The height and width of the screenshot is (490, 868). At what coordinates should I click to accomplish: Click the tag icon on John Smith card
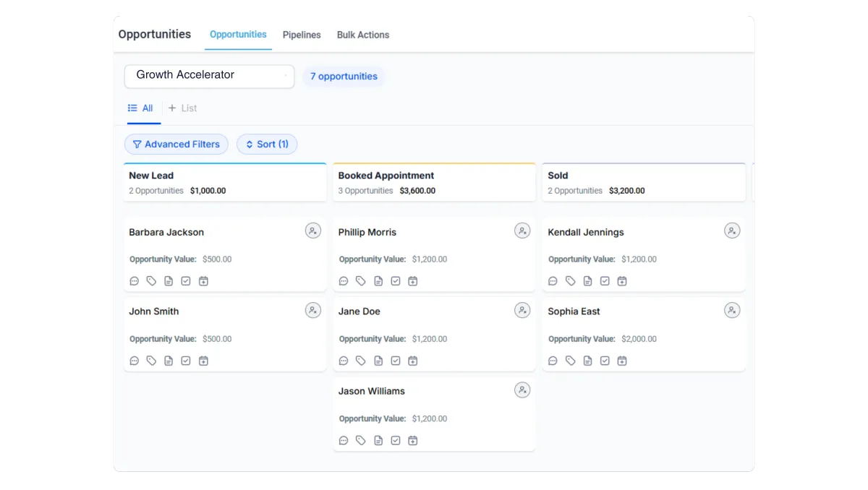tap(151, 361)
